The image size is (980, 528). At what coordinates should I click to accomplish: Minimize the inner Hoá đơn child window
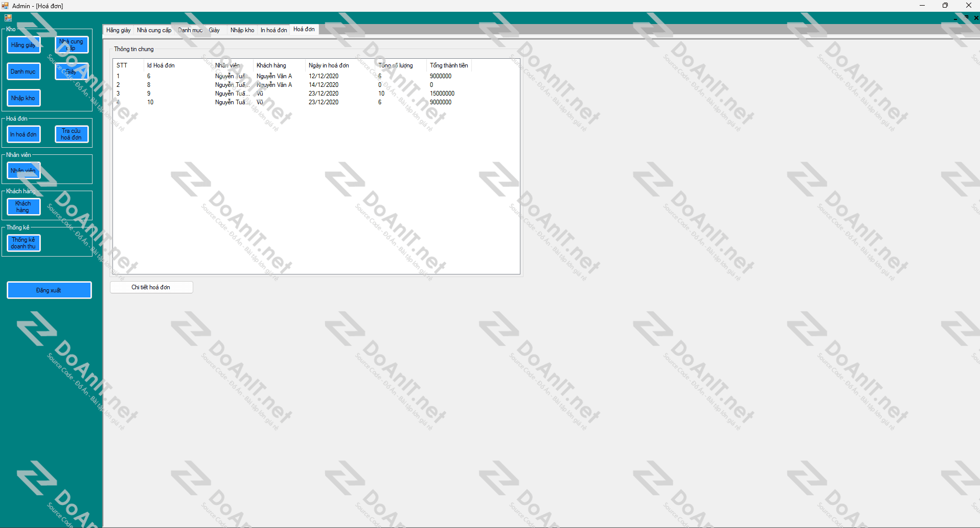[x=955, y=18]
